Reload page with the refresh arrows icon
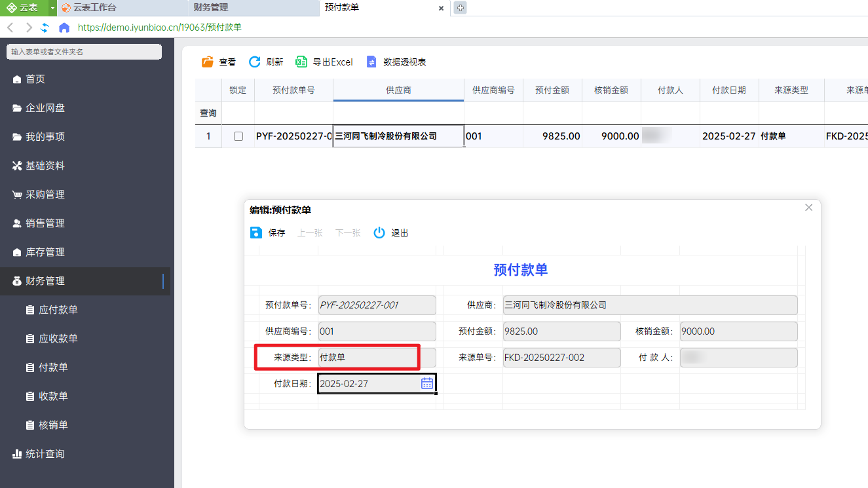This screenshot has height=488, width=868. pos(45,28)
